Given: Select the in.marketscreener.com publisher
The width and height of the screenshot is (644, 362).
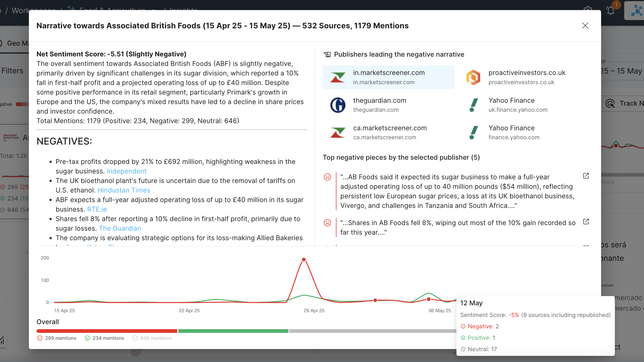Looking at the screenshot, I should [x=388, y=77].
